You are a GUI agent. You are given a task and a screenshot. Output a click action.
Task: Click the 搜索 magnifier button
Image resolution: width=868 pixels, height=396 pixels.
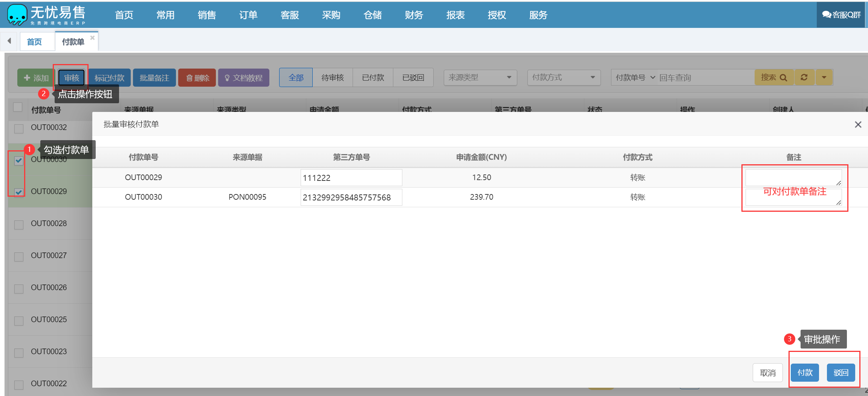point(773,78)
